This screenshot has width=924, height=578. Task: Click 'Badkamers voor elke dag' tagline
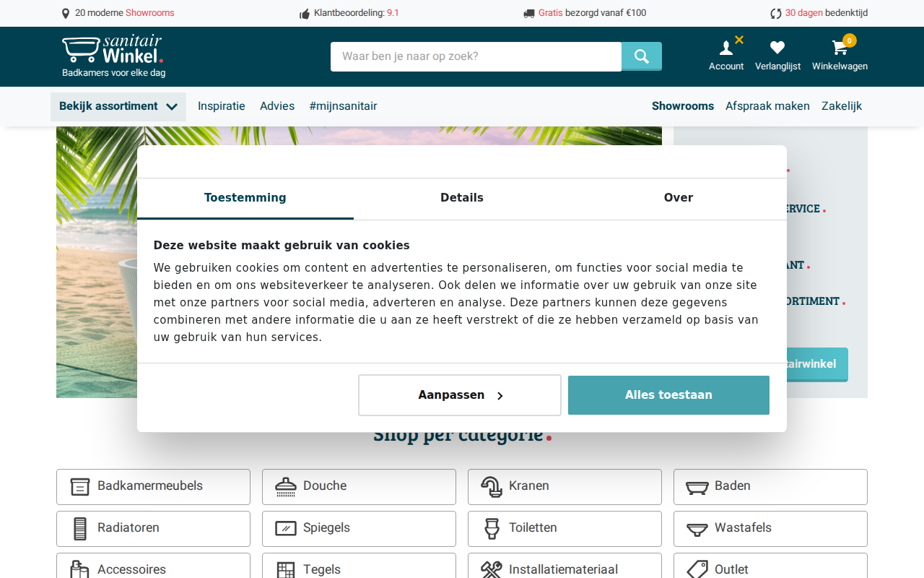113,73
